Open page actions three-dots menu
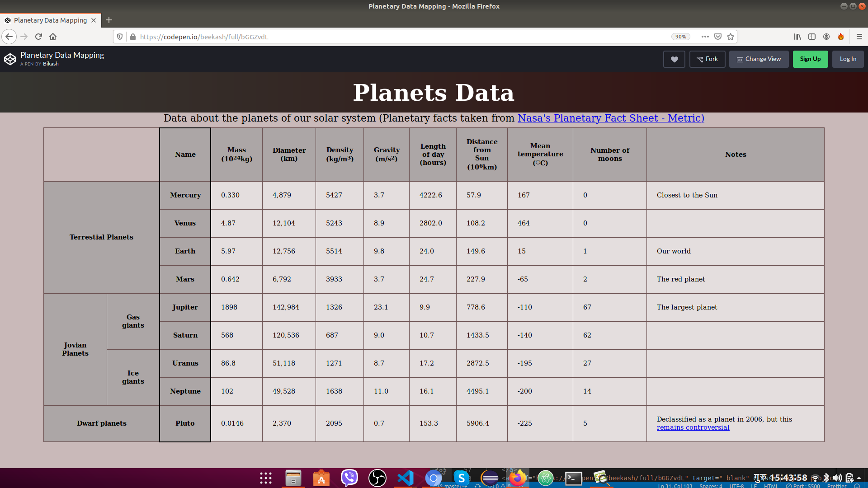The width and height of the screenshot is (868, 488). pos(705,37)
